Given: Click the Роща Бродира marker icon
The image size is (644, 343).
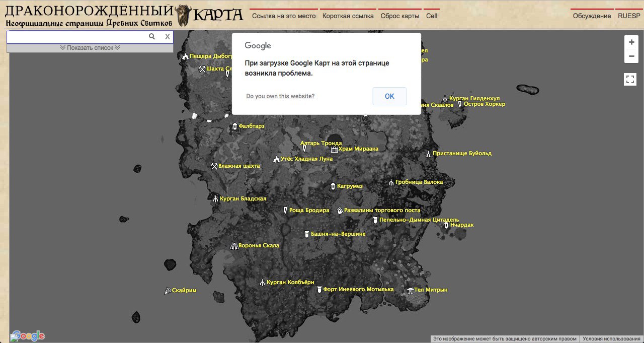Looking at the screenshot, I should click(285, 211).
